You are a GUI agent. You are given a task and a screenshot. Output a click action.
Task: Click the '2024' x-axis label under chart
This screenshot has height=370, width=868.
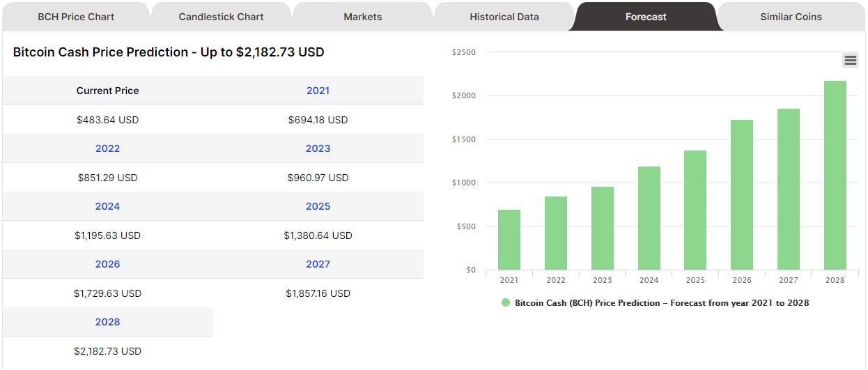[649, 280]
